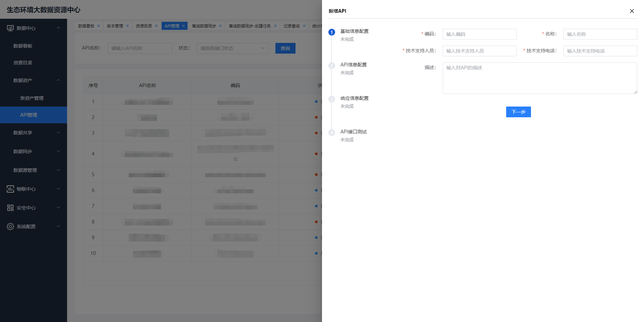This screenshot has height=322, width=644.
Task: Click the API信息配置 step title
Action: coord(354,65)
